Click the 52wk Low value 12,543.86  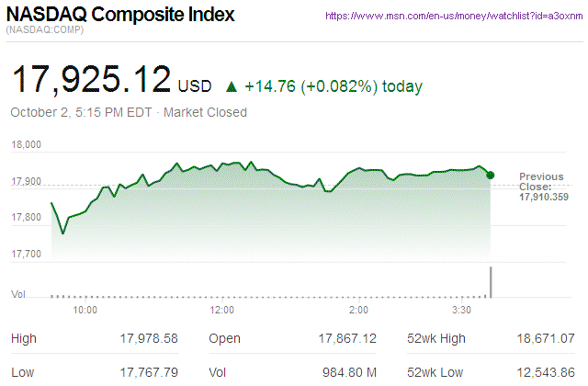546,373
